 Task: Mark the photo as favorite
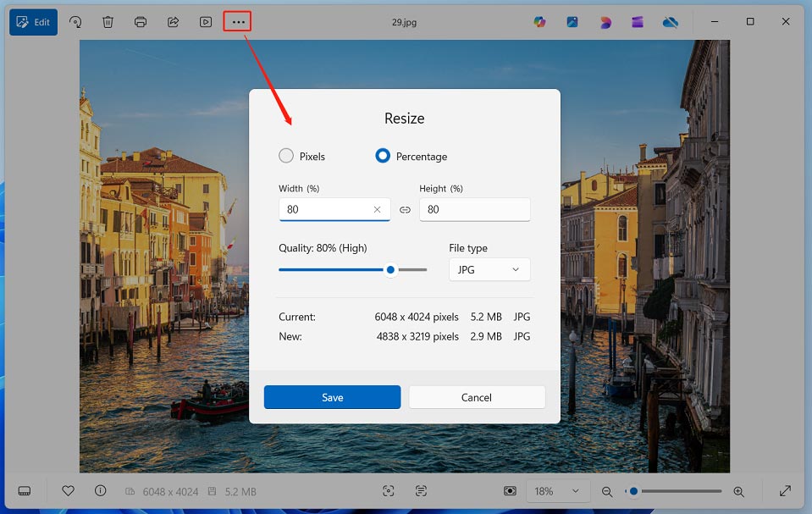coord(67,491)
